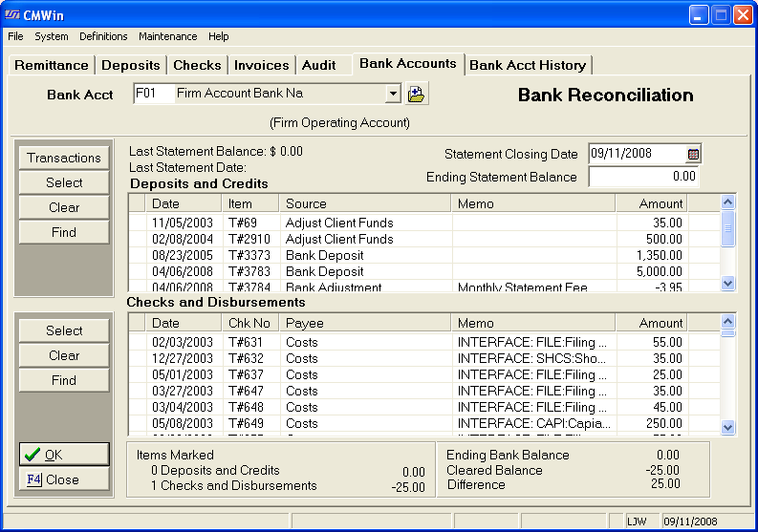Click the CMWin title bar app icon

pyautogui.click(x=13, y=14)
